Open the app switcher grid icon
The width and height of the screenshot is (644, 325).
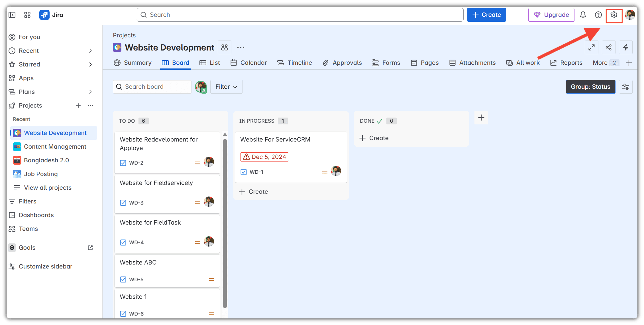coord(27,15)
